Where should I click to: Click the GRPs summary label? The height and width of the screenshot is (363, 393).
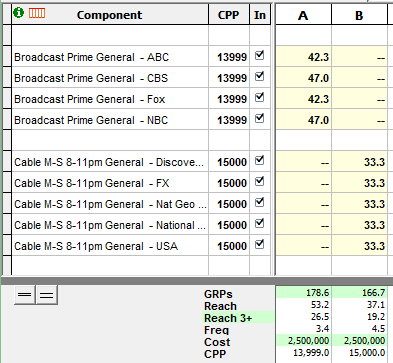[218, 294]
